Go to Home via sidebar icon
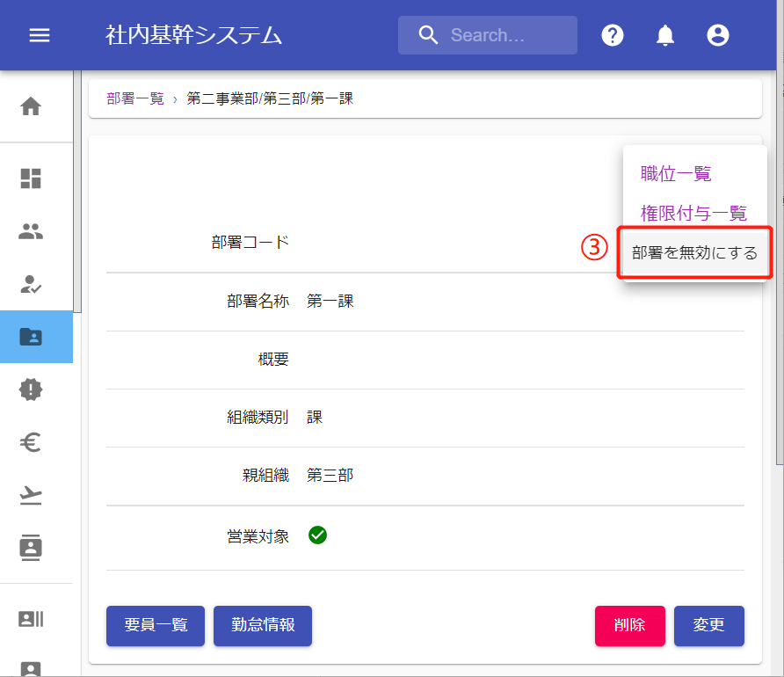The height and width of the screenshot is (677, 784). click(31, 107)
